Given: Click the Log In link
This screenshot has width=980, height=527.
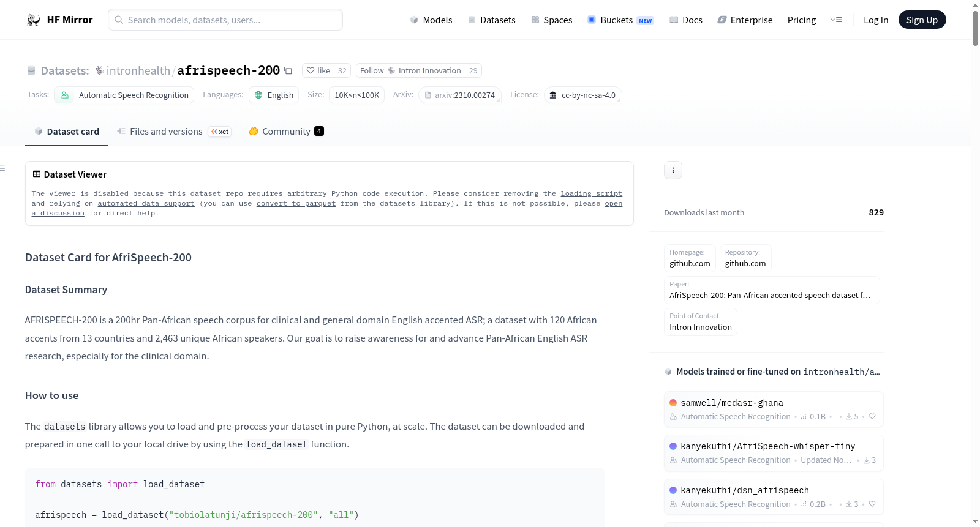Looking at the screenshot, I should click(876, 20).
